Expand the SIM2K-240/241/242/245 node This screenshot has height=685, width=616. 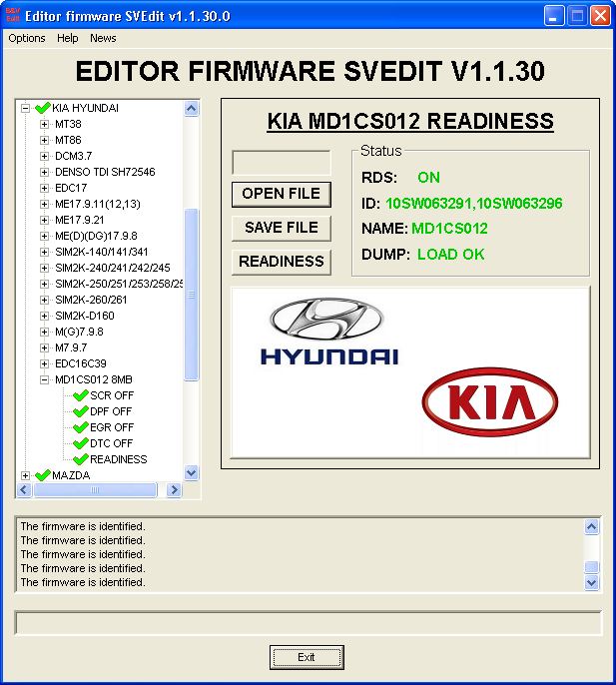[44, 268]
